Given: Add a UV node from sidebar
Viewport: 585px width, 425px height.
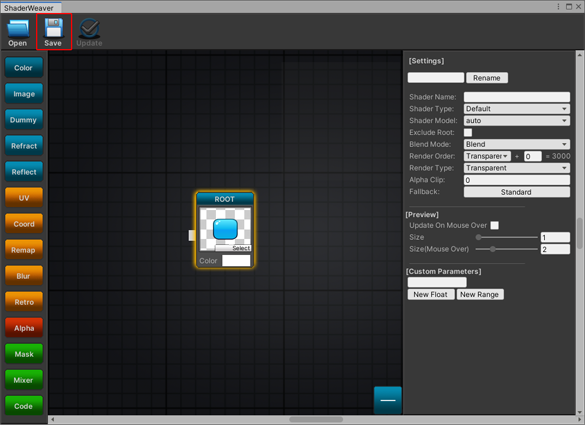Looking at the screenshot, I should click(24, 198).
